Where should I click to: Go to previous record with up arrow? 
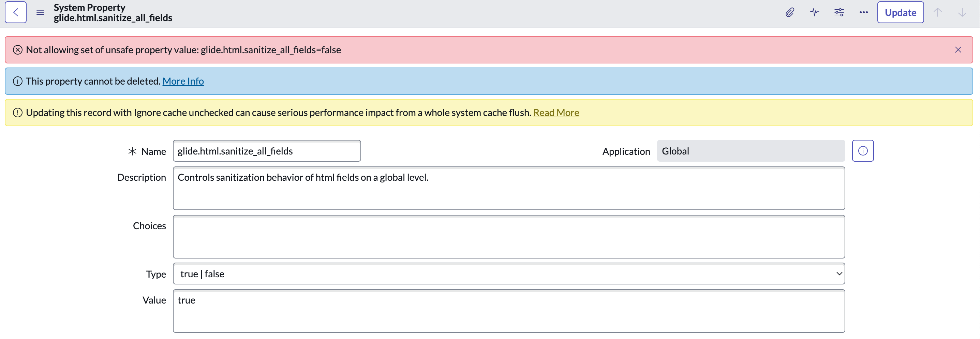937,13
